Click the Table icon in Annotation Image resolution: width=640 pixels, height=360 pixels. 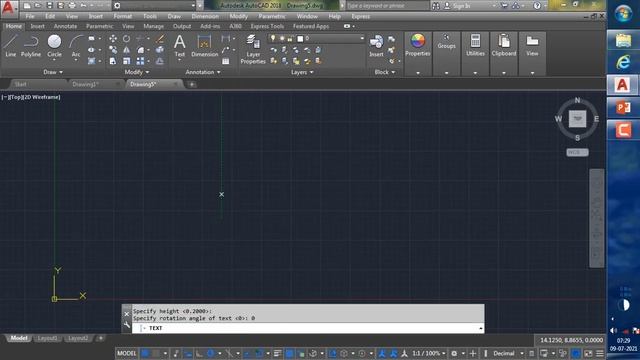[225, 61]
